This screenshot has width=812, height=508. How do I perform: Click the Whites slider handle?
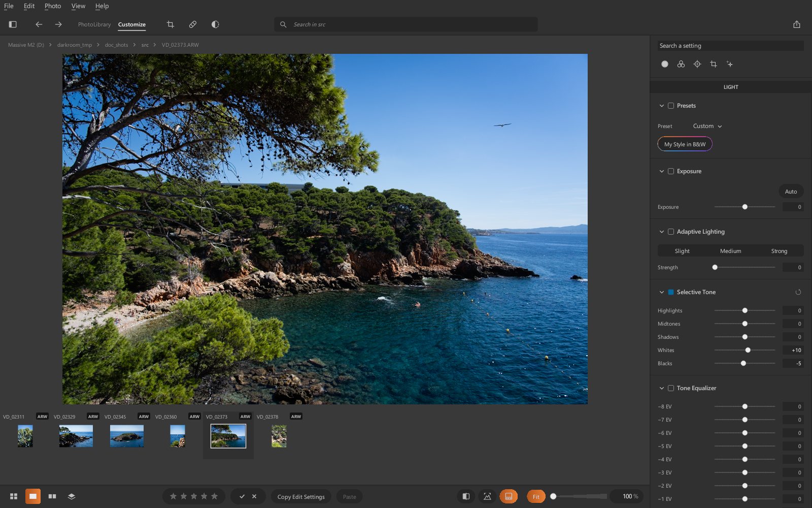pos(748,350)
